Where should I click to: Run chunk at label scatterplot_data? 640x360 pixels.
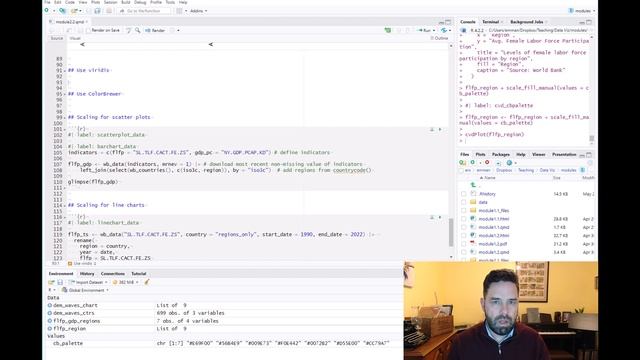440,129
